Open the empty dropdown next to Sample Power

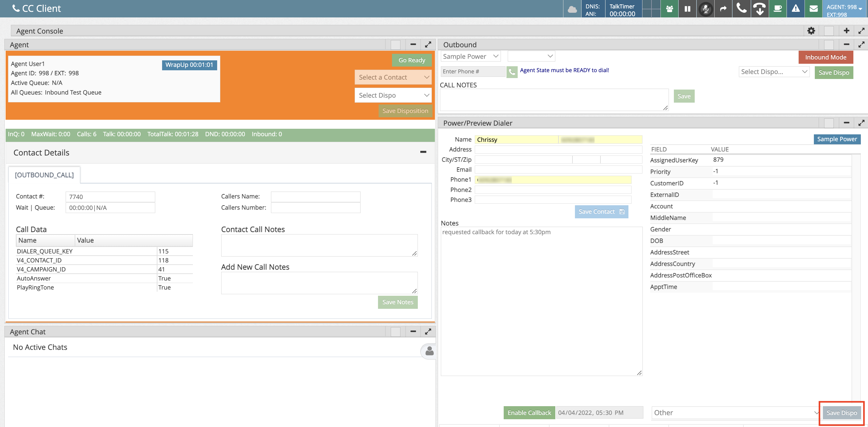pos(531,56)
